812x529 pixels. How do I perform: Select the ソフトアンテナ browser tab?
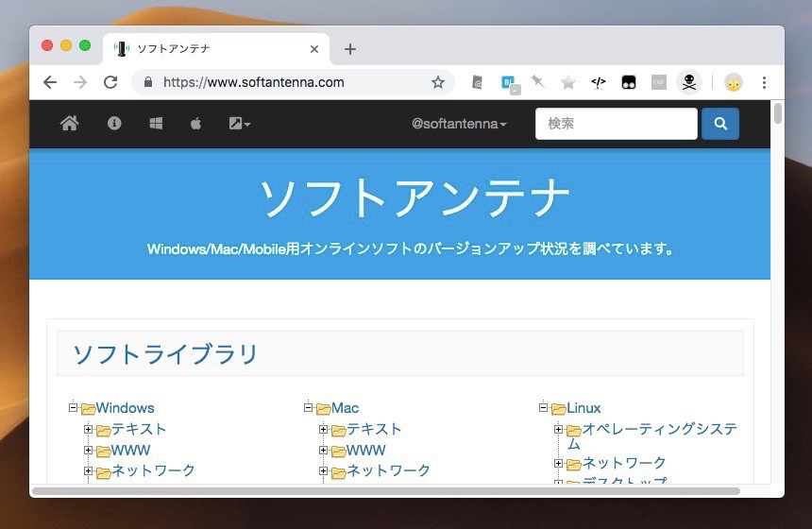[x=216, y=49]
